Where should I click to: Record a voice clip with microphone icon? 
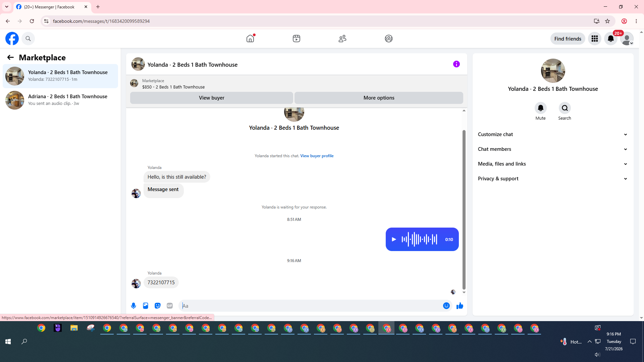point(133,306)
